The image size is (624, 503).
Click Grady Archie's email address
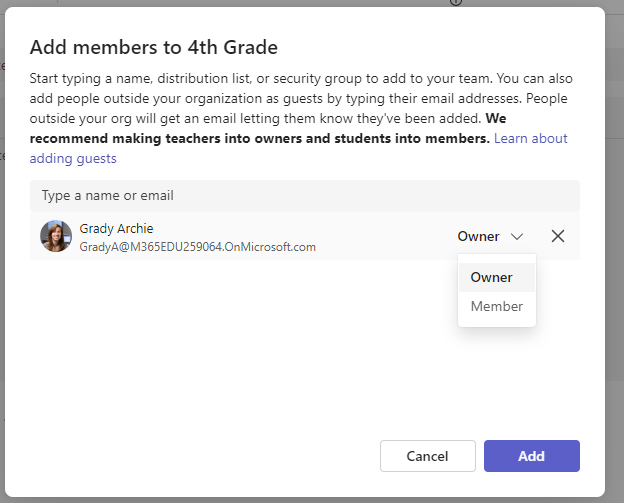(197, 247)
